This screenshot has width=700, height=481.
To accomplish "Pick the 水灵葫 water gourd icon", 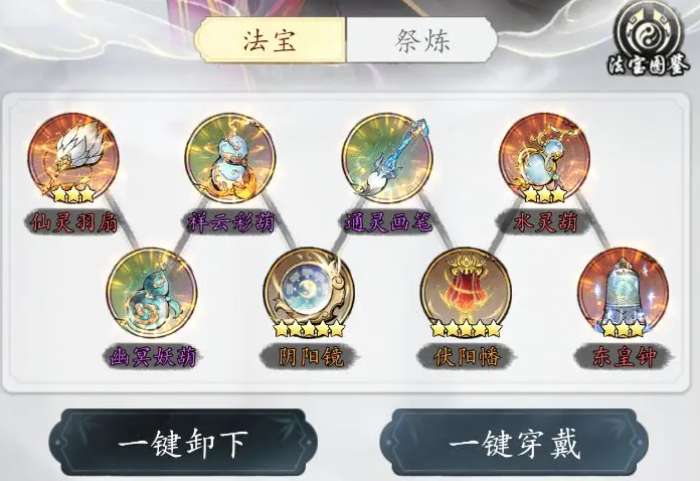I will [545, 157].
